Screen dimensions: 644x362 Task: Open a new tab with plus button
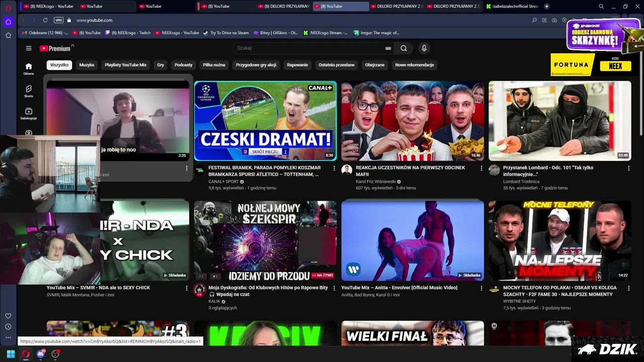click(546, 6)
